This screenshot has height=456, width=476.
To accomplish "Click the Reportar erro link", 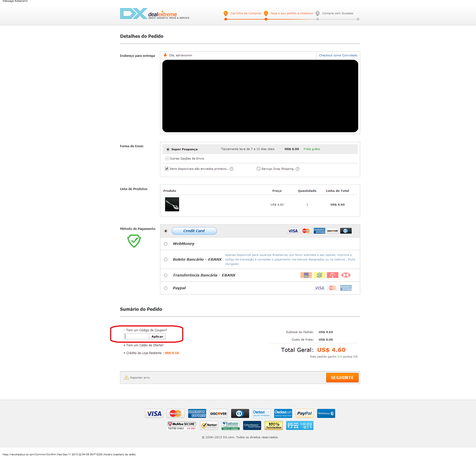I will coord(140,378).
